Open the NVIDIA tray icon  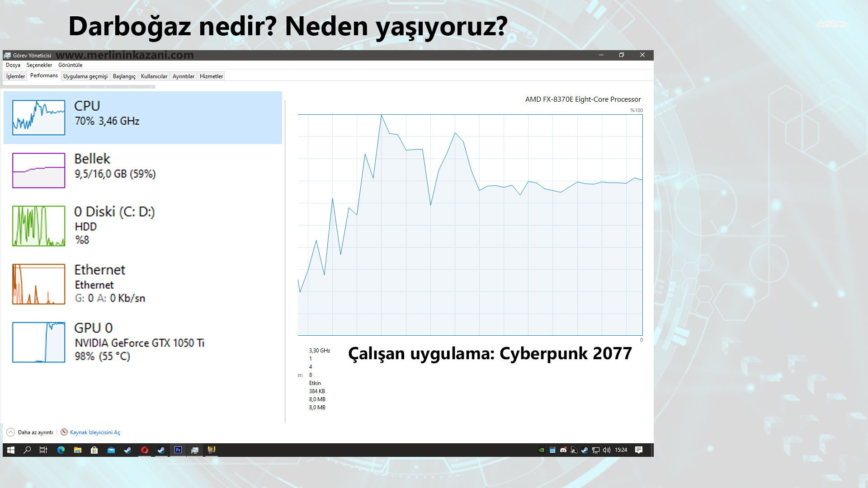coord(541,450)
